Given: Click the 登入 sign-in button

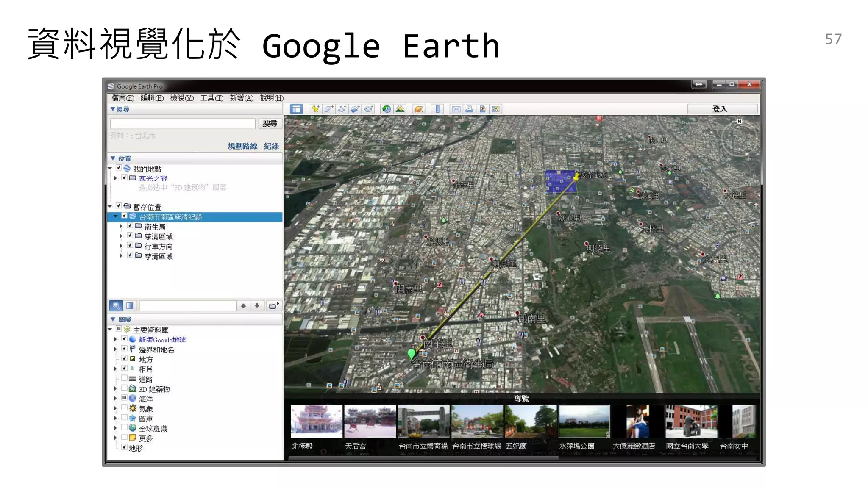Looking at the screenshot, I should [x=722, y=109].
